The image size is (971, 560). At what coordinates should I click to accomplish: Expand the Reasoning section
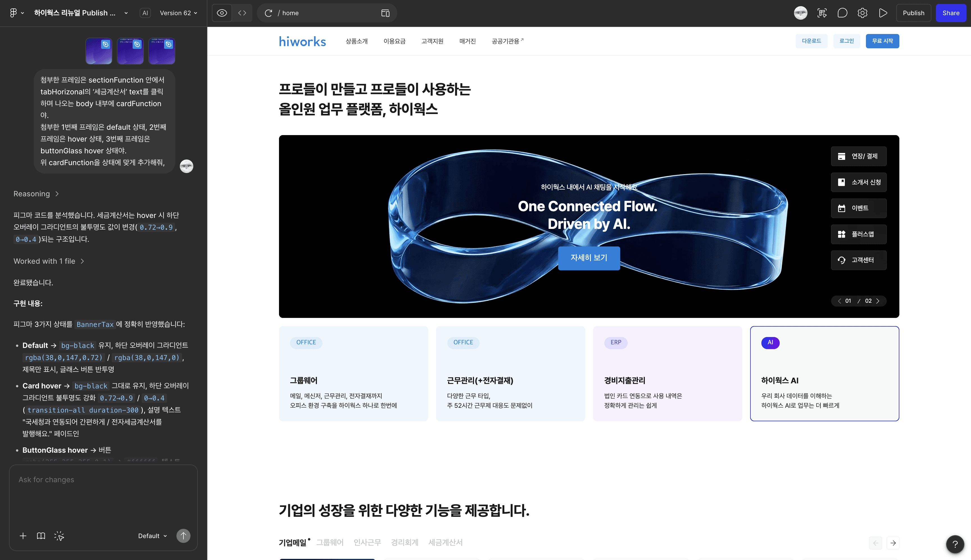point(36,194)
